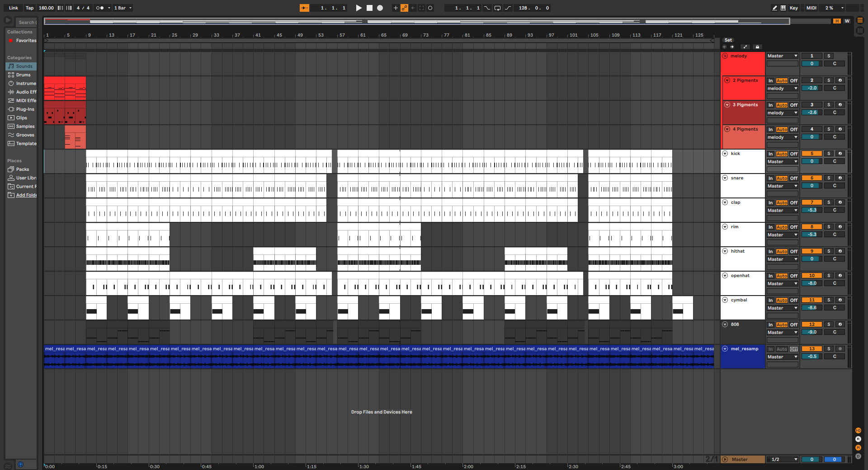Open the melody track output dropdown
Screen dimensions: 868x470
pyautogui.click(x=783, y=56)
